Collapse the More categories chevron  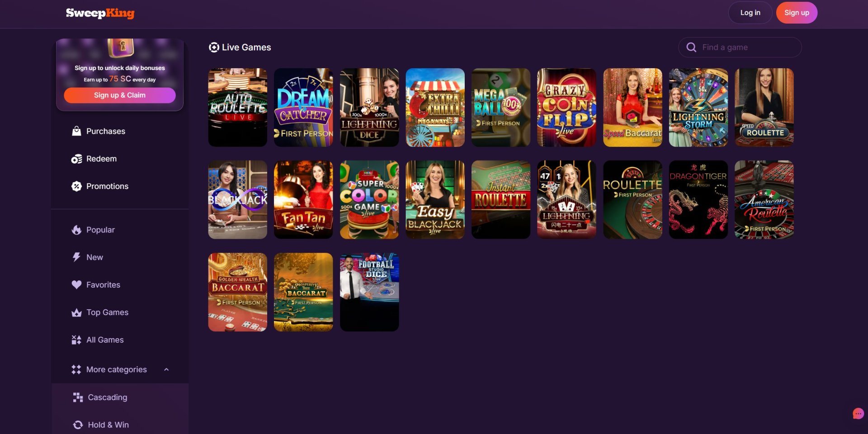[x=166, y=369]
